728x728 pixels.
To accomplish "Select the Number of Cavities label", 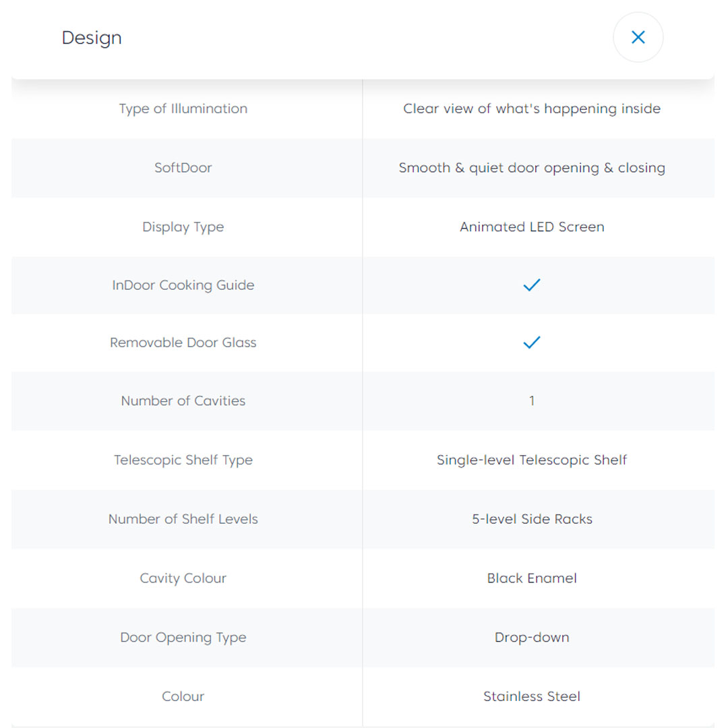I will pos(183,400).
